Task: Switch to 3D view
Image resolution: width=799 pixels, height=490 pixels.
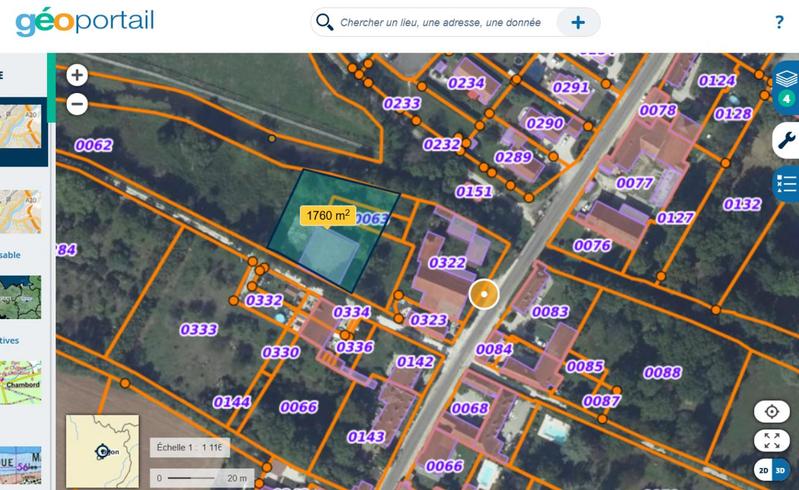Action: (x=781, y=470)
